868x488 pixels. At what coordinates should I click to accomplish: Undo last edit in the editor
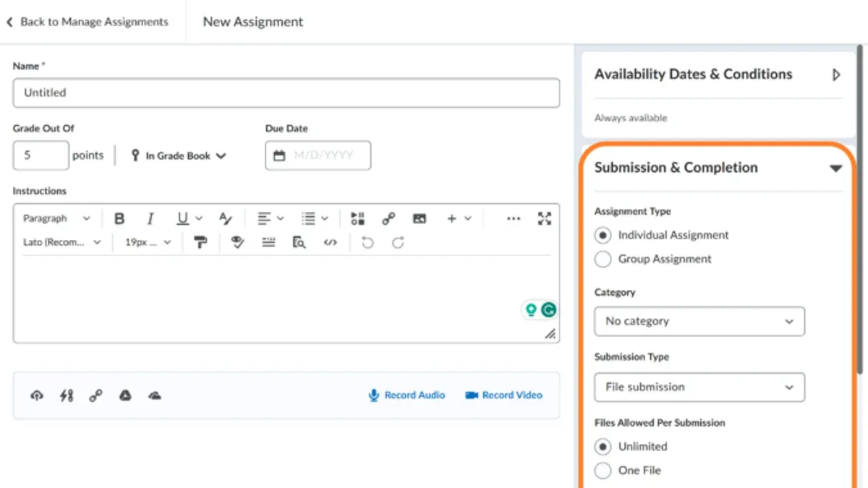tap(367, 243)
